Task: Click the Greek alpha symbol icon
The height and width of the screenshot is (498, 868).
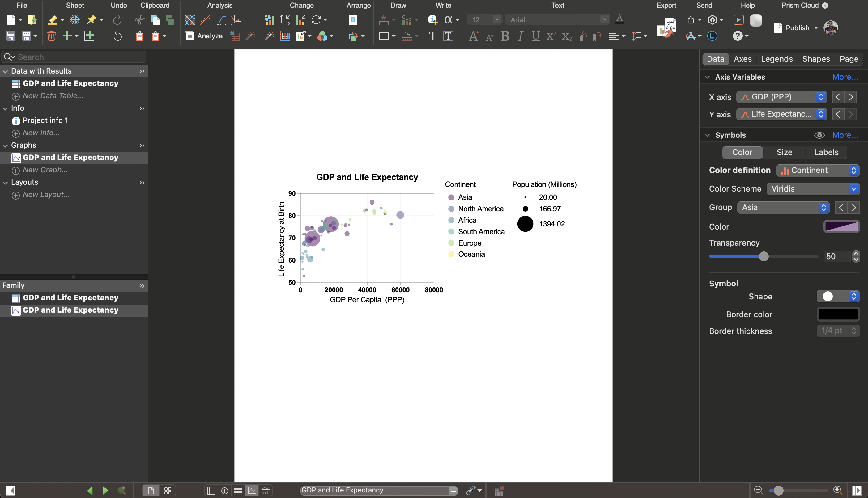Action: click(448, 20)
